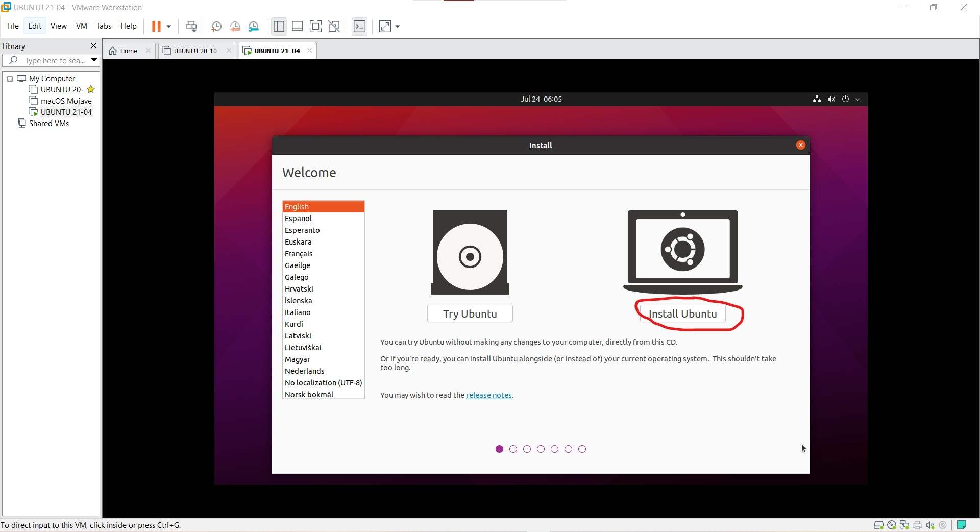Open the View menu
980x532 pixels.
point(58,26)
